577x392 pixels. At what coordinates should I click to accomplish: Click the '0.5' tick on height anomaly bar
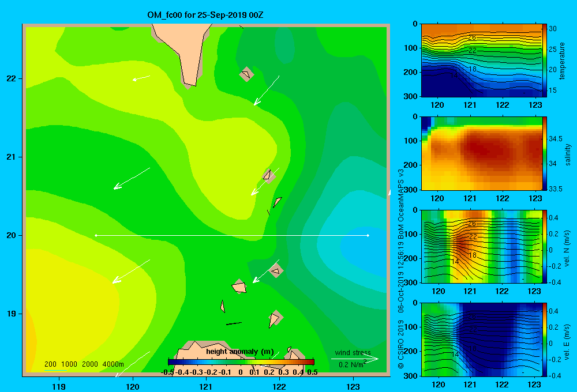click(x=312, y=372)
